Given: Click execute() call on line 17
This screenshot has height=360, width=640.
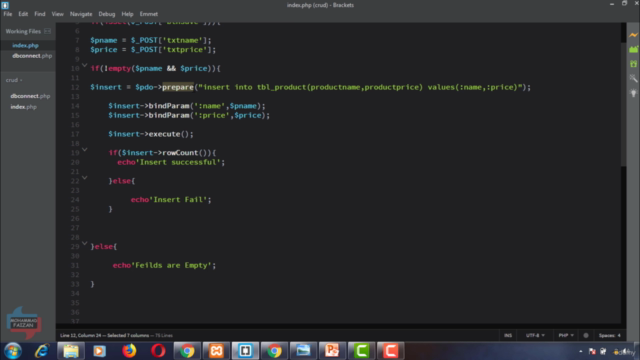Looking at the screenshot, I should coord(169,134).
